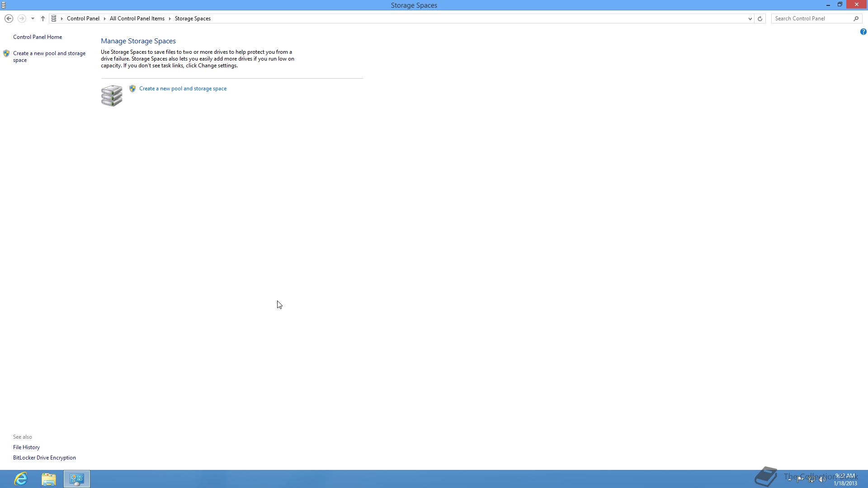
Task: Restore down the Storage Spaces window
Action: coord(840,5)
